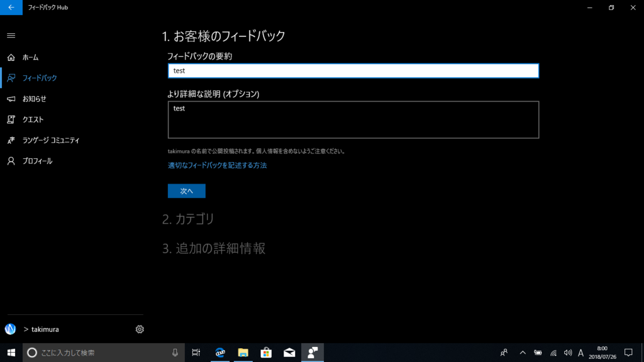644x362 pixels.
Task: Click the Home house icon in sidebar
Action: click(x=11, y=57)
